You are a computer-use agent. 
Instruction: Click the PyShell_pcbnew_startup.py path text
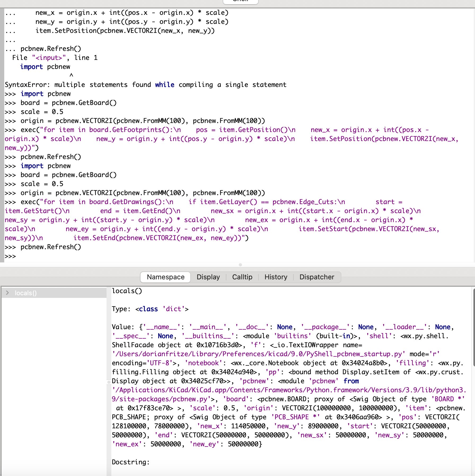pos(258,354)
